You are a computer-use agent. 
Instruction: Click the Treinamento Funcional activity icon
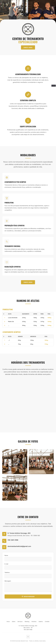pos(7,241)
